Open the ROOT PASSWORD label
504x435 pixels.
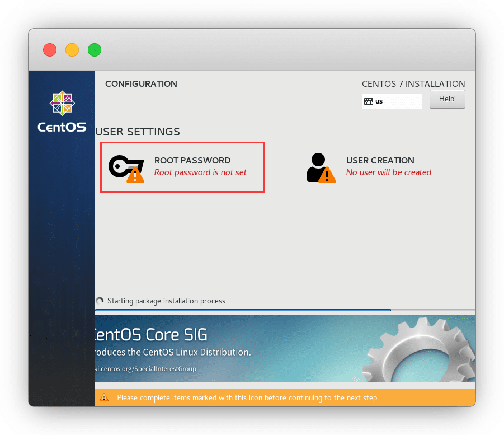coord(192,161)
